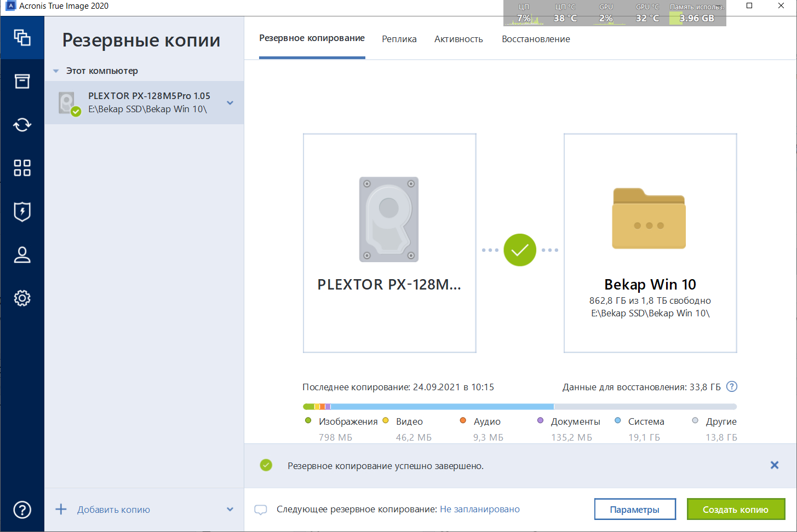This screenshot has width=797, height=532.
Task: Click the memory usage 3.96 GB widget
Action: pyautogui.click(x=697, y=14)
